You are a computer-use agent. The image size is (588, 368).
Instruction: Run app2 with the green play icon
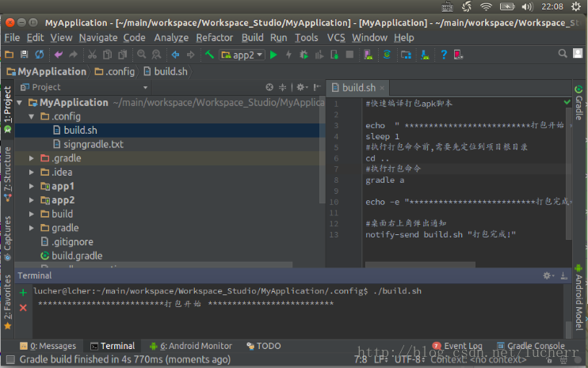point(273,55)
